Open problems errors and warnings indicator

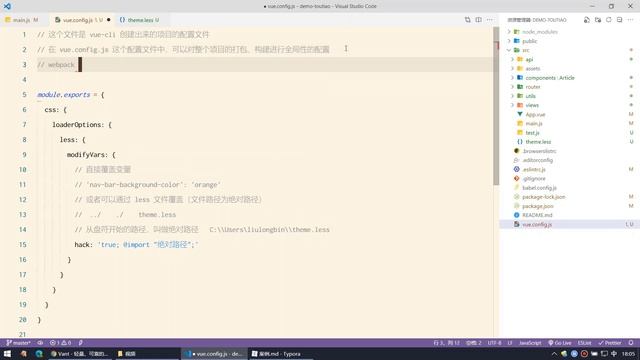pyautogui.click(x=60, y=343)
